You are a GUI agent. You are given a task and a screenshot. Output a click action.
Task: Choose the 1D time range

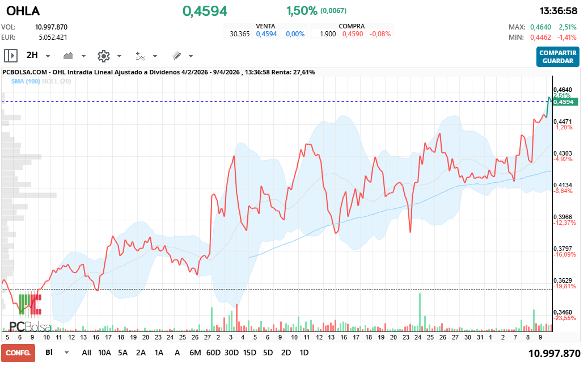pos(304,353)
